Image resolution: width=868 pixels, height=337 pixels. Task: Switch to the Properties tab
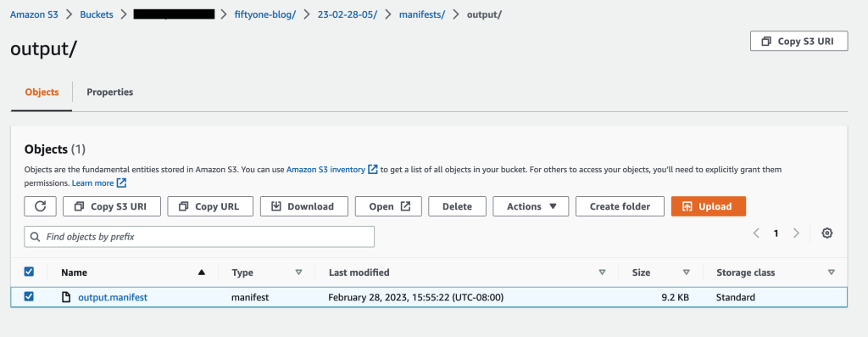point(109,92)
